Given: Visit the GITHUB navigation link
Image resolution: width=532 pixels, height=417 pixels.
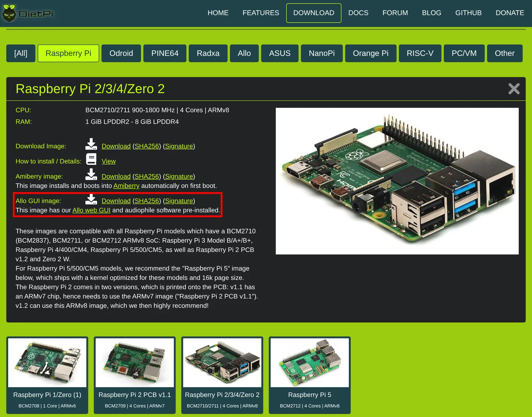Looking at the screenshot, I should [x=468, y=13].
